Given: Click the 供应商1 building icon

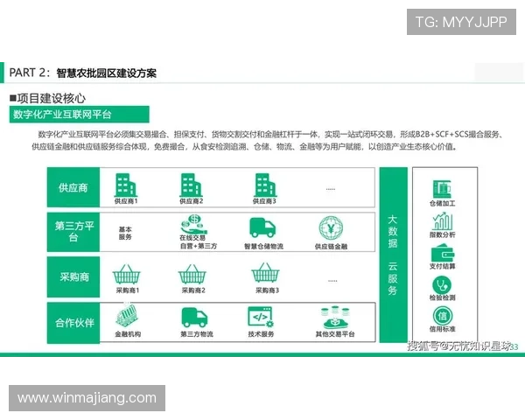Looking at the screenshot, I should coord(125,185).
